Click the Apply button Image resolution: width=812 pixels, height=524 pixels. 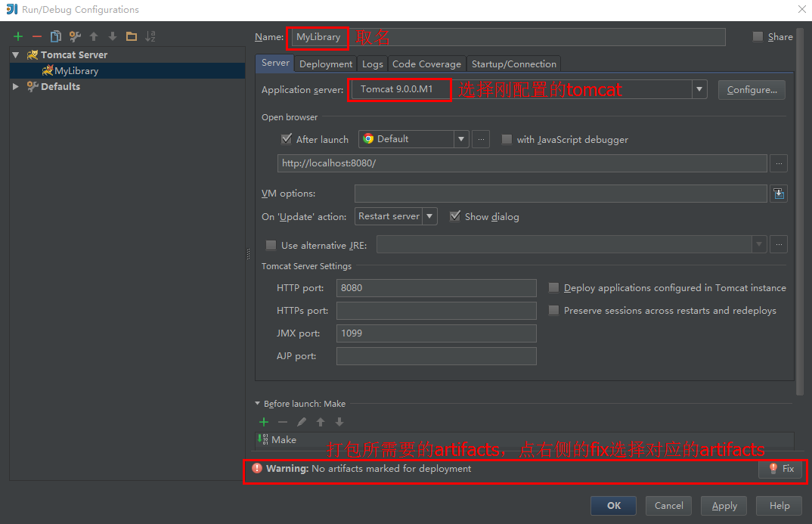coord(724,505)
